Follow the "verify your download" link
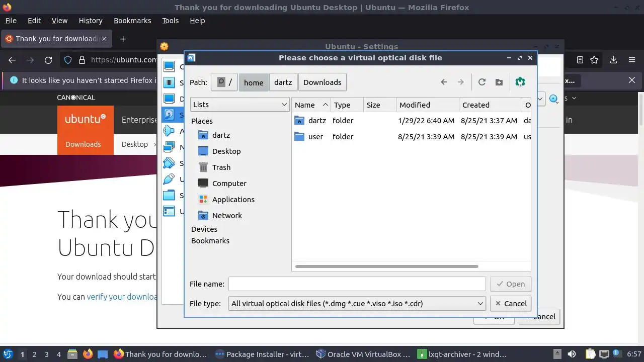 point(122,297)
